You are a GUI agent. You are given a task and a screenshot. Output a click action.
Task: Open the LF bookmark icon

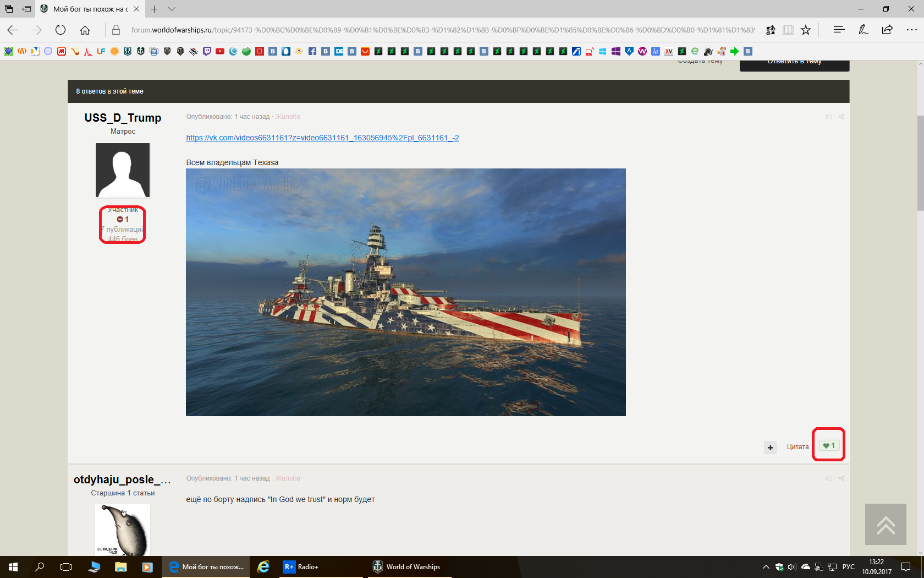pyautogui.click(x=101, y=51)
